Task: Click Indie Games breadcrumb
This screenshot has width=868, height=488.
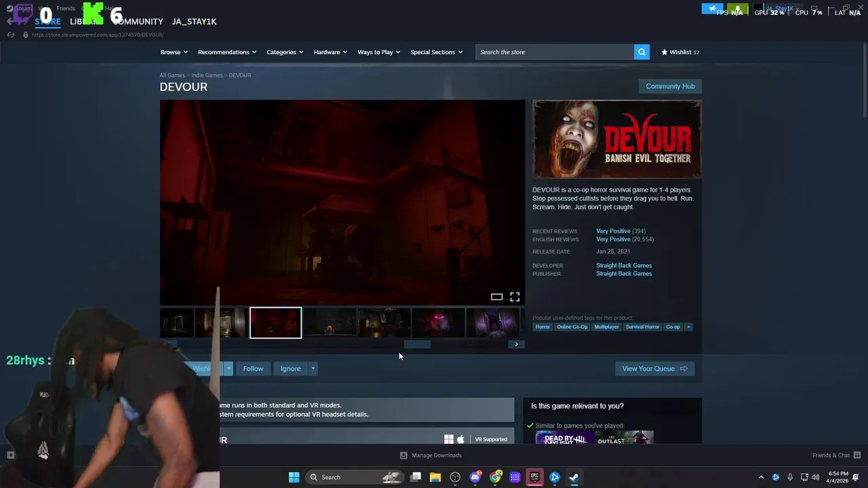Action: 207,75
